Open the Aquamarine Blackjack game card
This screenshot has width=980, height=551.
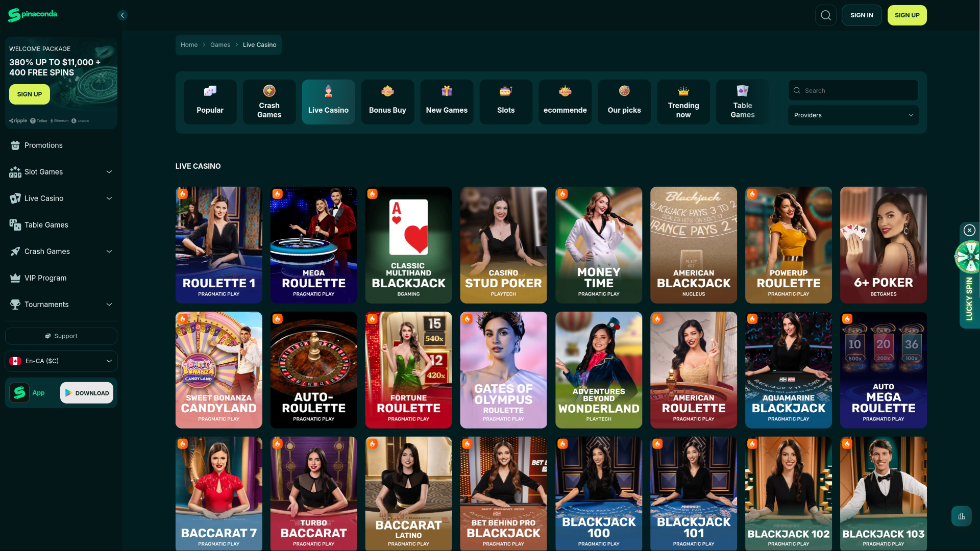tap(789, 370)
